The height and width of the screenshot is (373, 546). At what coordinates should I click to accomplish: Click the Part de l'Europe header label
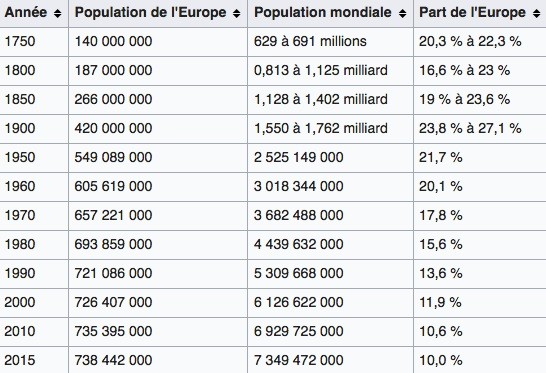click(x=473, y=13)
